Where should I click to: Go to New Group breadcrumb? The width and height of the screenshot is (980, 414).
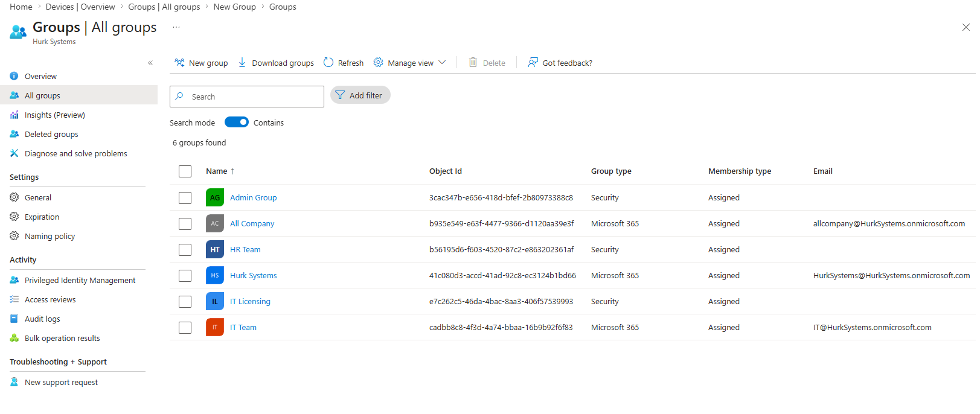tap(234, 7)
